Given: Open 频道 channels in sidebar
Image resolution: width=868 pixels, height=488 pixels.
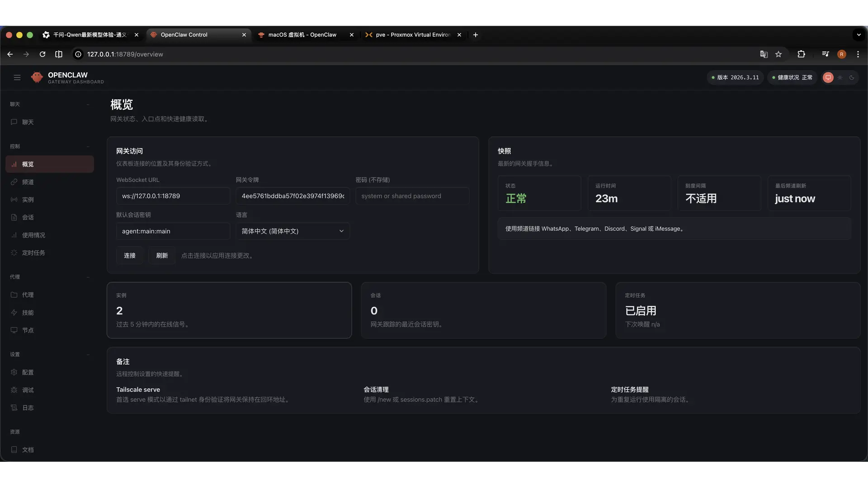Looking at the screenshot, I should (x=28, y=182).
